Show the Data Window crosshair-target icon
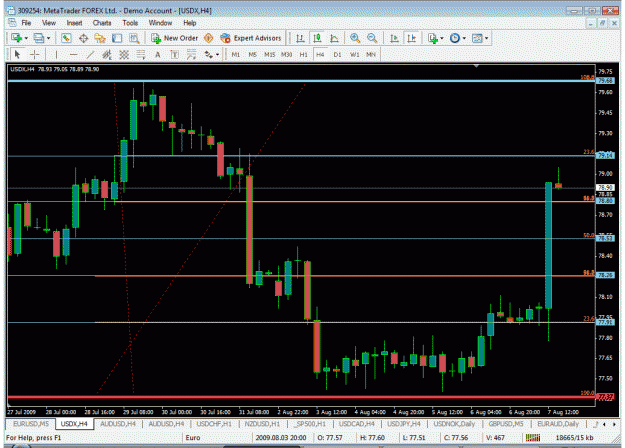Viewport: 625px width, 448px height. (83, 38)
